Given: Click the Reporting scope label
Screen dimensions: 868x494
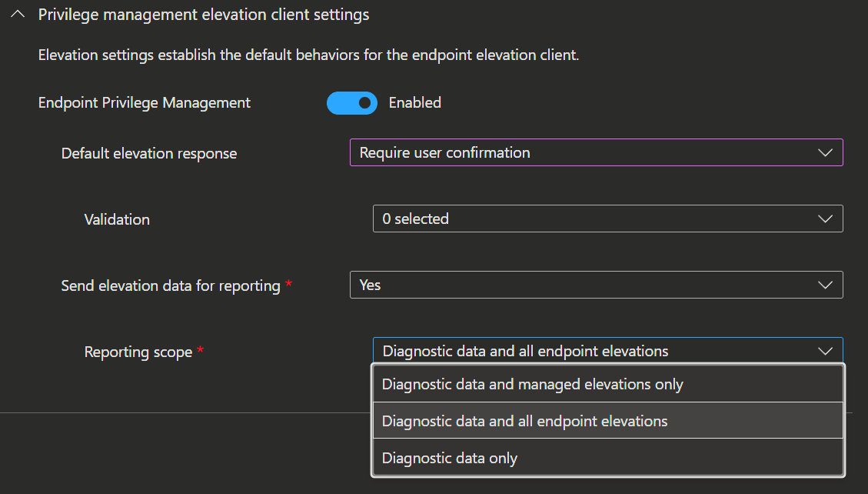Looking at the screenshot, I should tap(138, 352).
